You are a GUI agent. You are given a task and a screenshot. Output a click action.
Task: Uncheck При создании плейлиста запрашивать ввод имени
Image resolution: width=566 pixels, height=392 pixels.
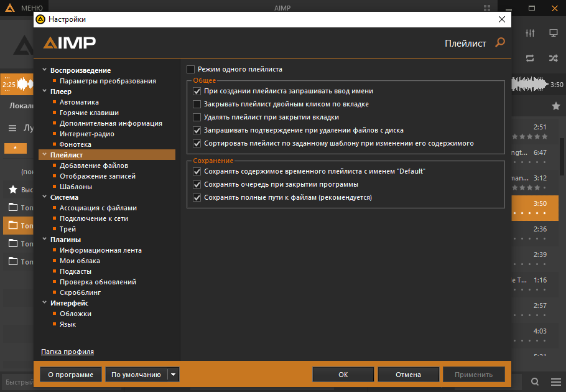197,91
